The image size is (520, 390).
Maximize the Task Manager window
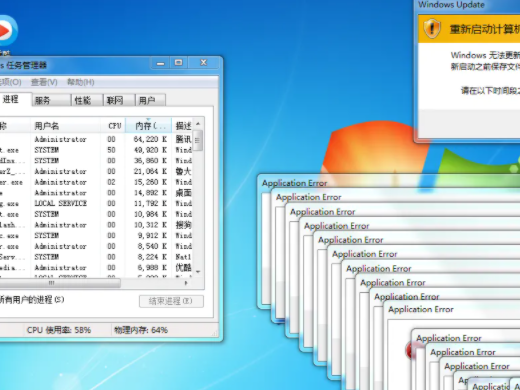click(179, 63)
